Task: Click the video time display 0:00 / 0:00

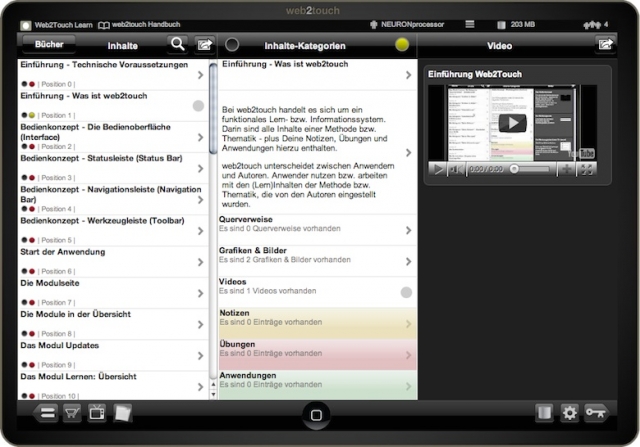Action: tap(486, 169)
